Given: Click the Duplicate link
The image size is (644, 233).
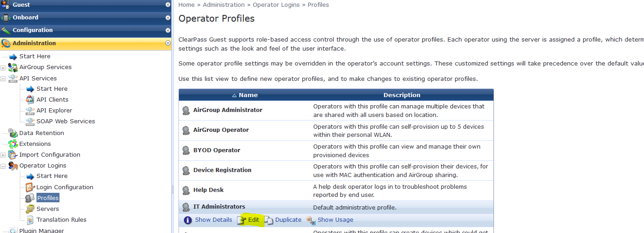Looking at the screenshot, I should point(288,220).
